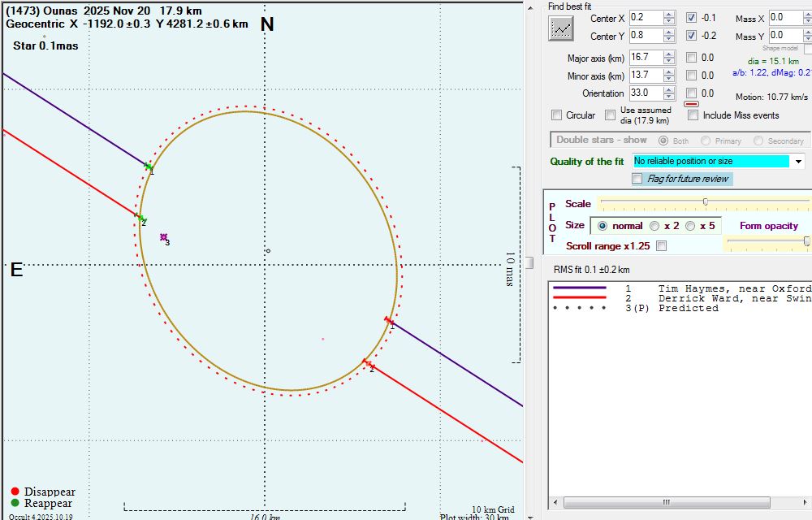Screen dimensions: 812x520
Task: Click chord 2 reappear marker on ellipse
Action: (x=140, y=218)
